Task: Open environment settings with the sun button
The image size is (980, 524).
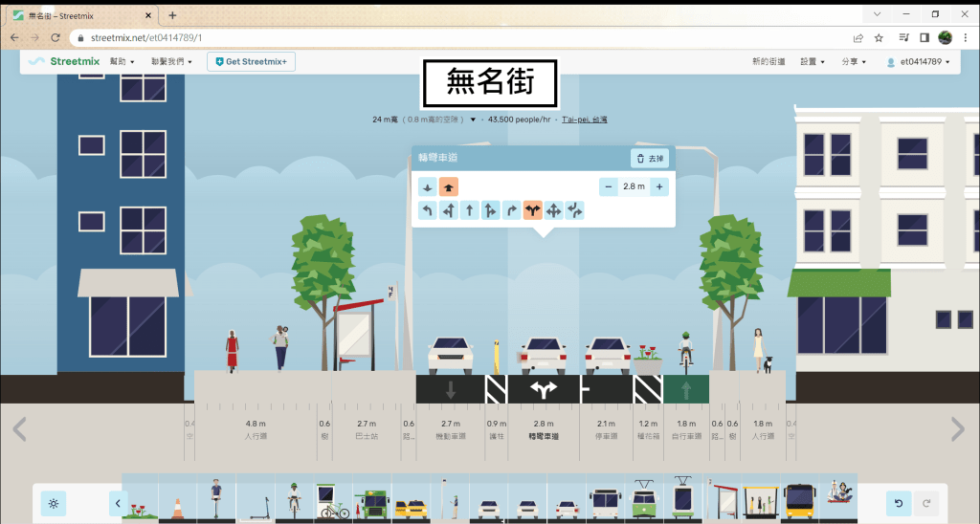Action: point(54,503)
